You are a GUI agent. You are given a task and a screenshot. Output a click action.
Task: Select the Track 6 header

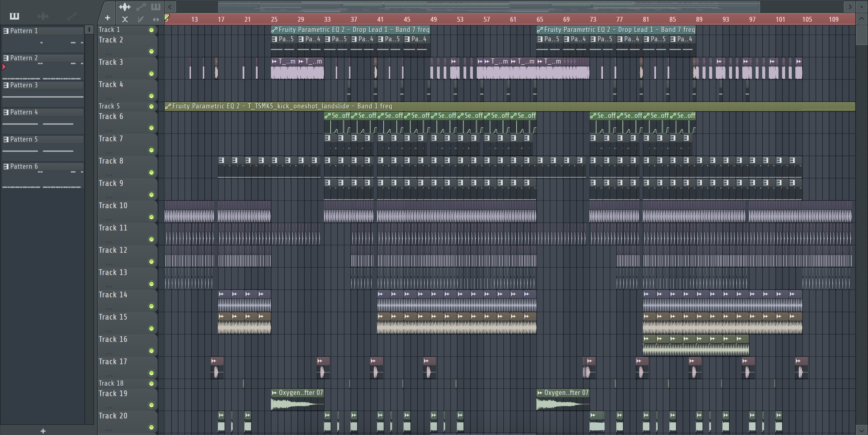(x=127, y=122)
